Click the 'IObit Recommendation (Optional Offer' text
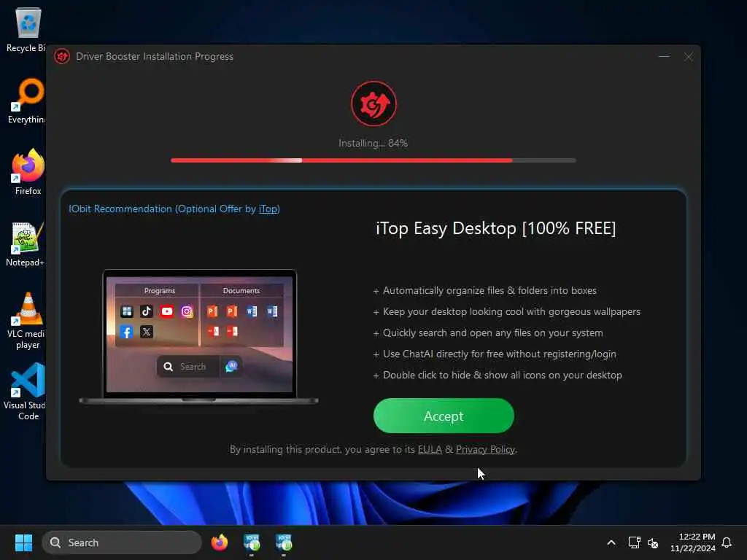The height and width of the screenshot is (560, 747). [x=163, y=209]
